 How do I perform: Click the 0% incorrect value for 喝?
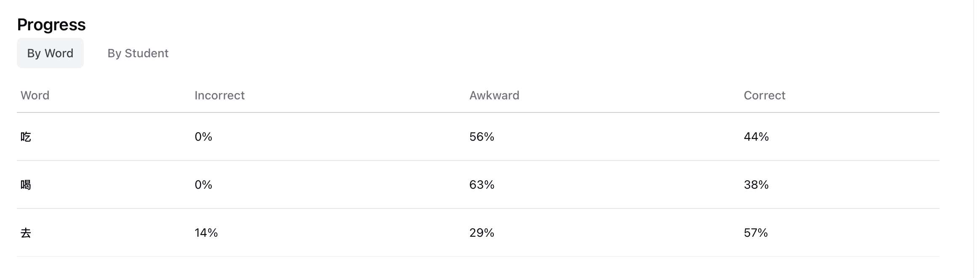coord(203,185)
